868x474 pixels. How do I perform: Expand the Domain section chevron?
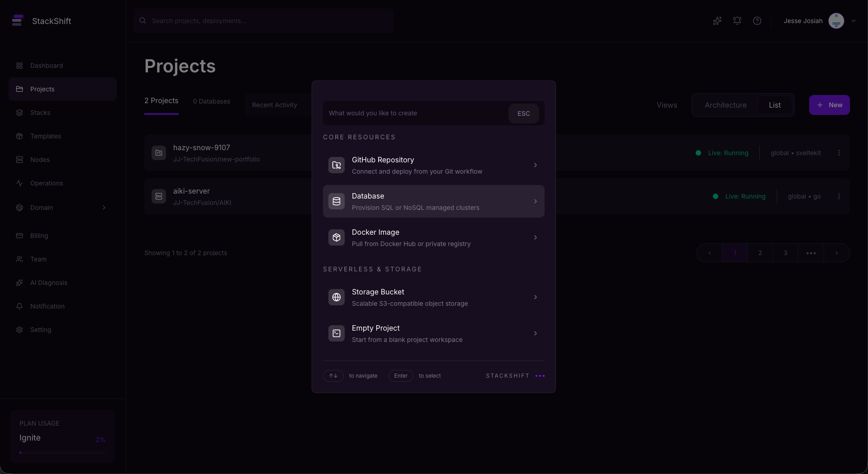(104, 208)
